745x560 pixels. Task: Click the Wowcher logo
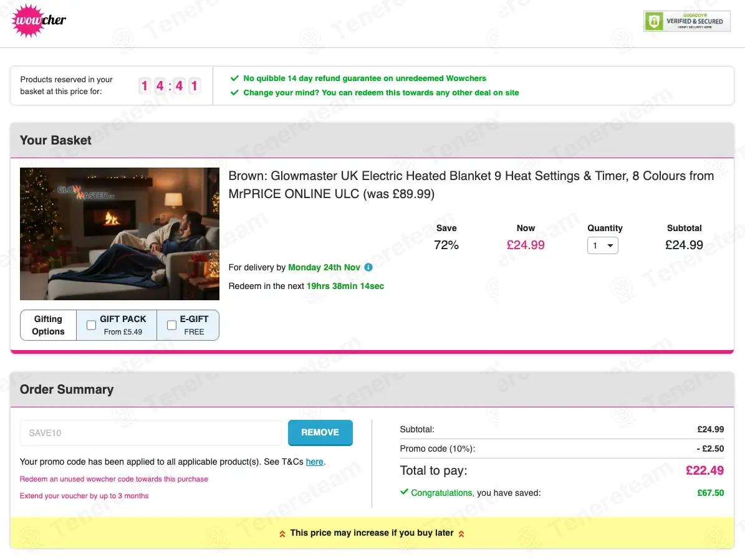[39, 21]
